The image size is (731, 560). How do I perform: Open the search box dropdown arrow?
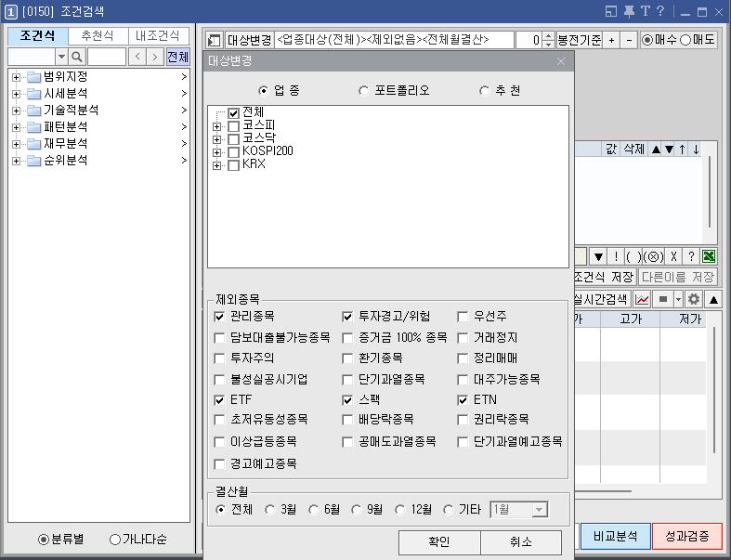click(61, 57)
